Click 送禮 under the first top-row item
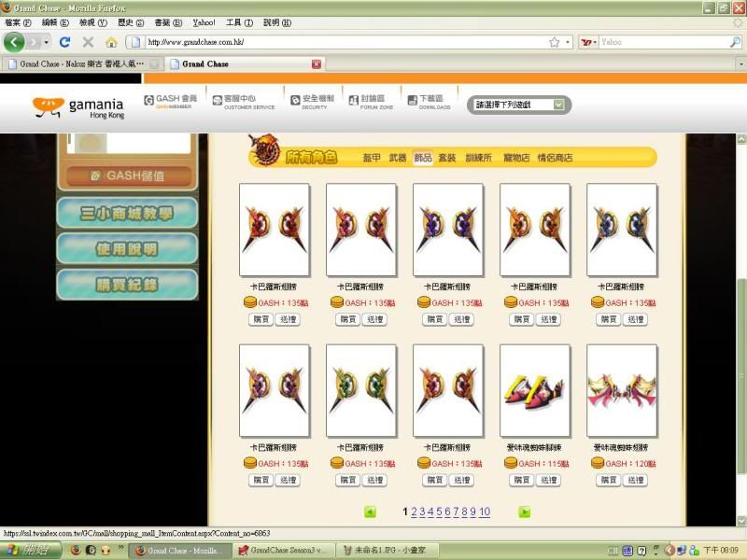The height and width of the screenshot is (560, 747). [x=288, y=319]
